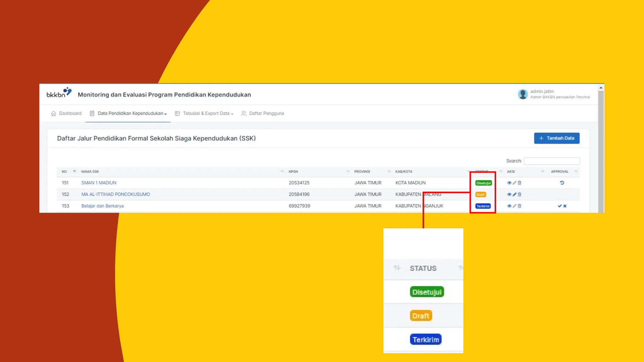Click Tambah Data button
Viewport: 644px width, 362px height.
(557, 138)
